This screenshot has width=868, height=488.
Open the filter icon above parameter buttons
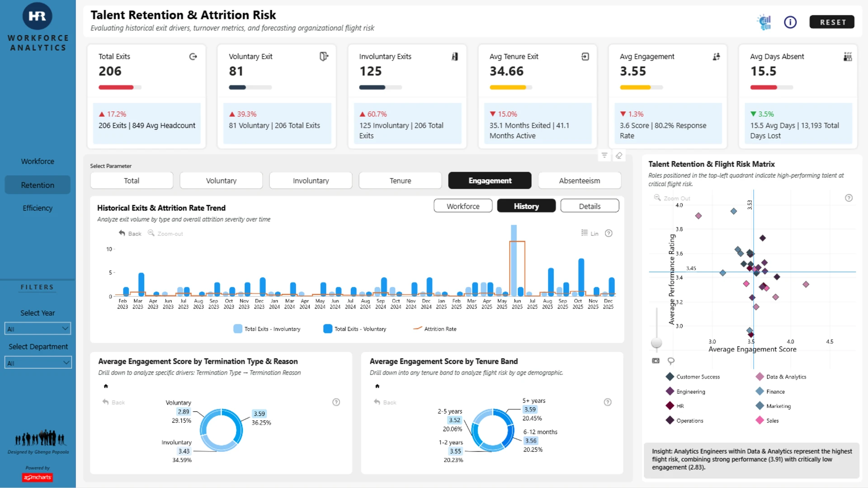tap(604, 155)
